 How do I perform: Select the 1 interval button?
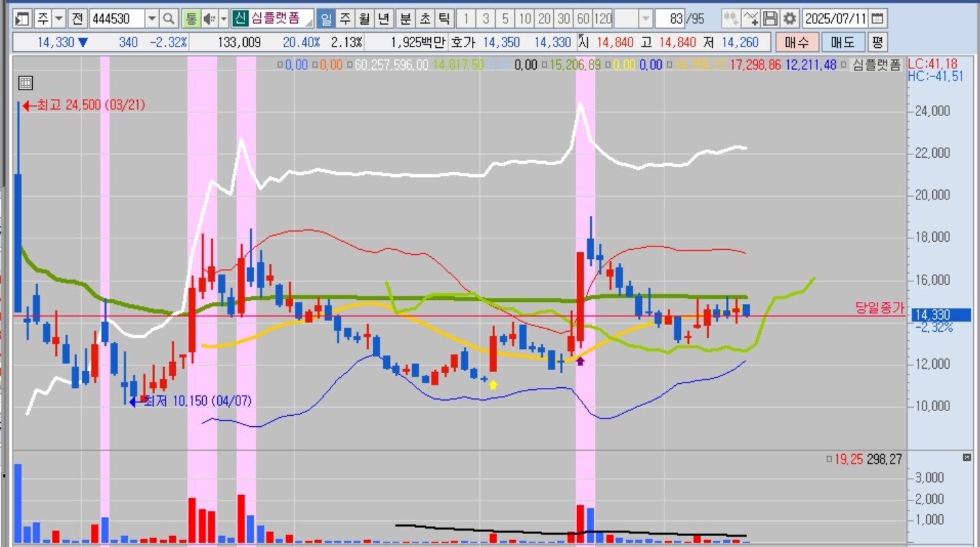[466, 18]
